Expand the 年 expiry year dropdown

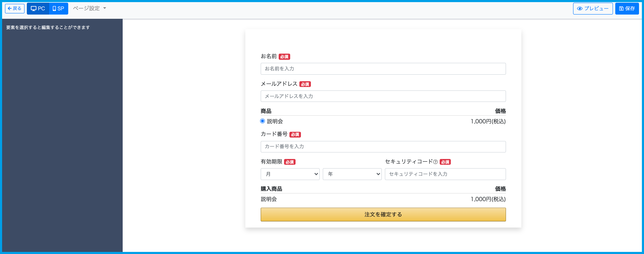(x=352, y=174)
